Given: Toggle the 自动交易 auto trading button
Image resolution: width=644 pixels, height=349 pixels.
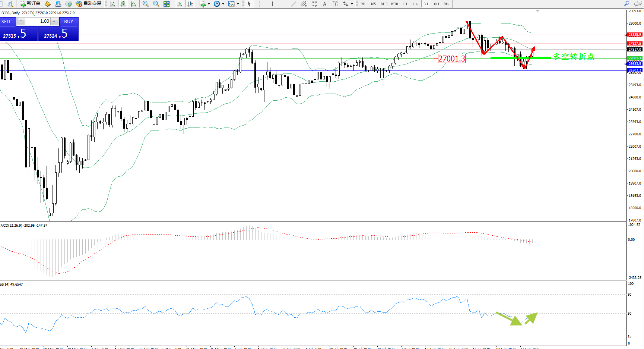Looking at the screenshot, I should tap(89, 4).
